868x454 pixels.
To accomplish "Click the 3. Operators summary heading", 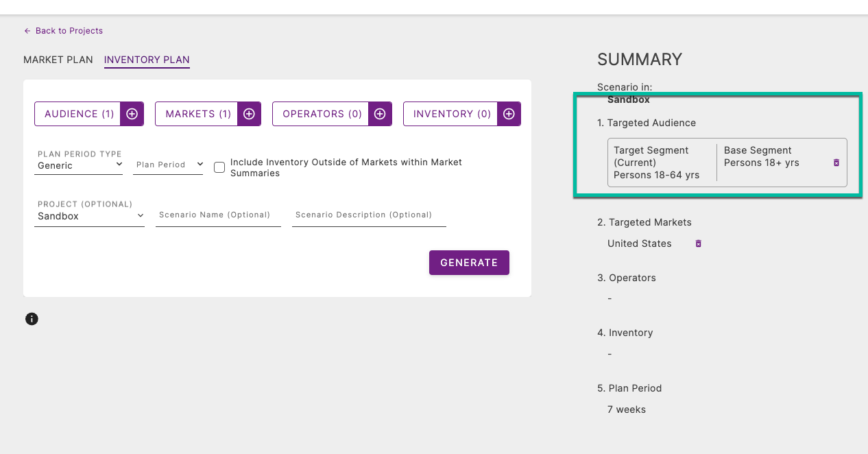I will tap(627, 278).
